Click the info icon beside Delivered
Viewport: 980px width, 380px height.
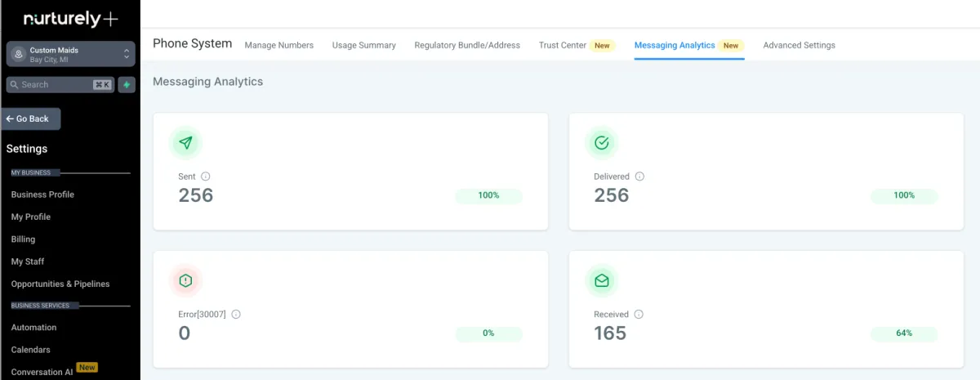pyautogui.click(x=639, y=176)
